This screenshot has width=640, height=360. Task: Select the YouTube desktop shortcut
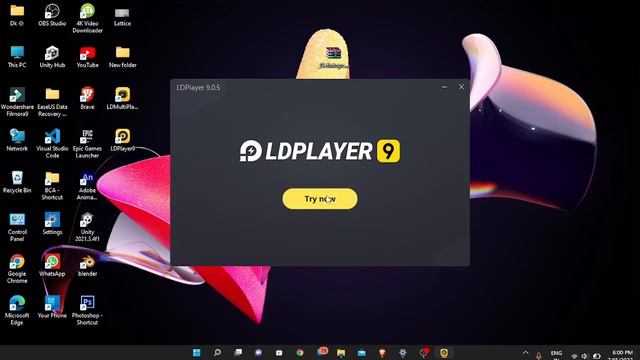pyautogui.click(x=87, y=57)
